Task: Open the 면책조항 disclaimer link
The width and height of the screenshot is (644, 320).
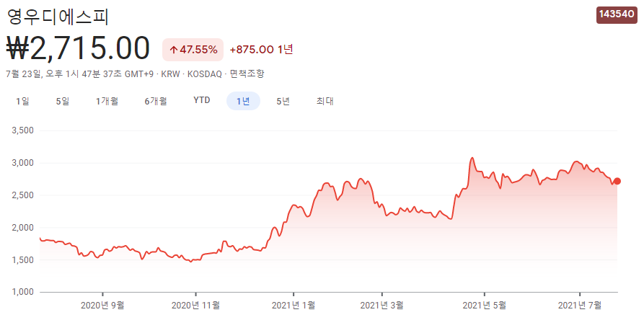Action: (247, 74)
